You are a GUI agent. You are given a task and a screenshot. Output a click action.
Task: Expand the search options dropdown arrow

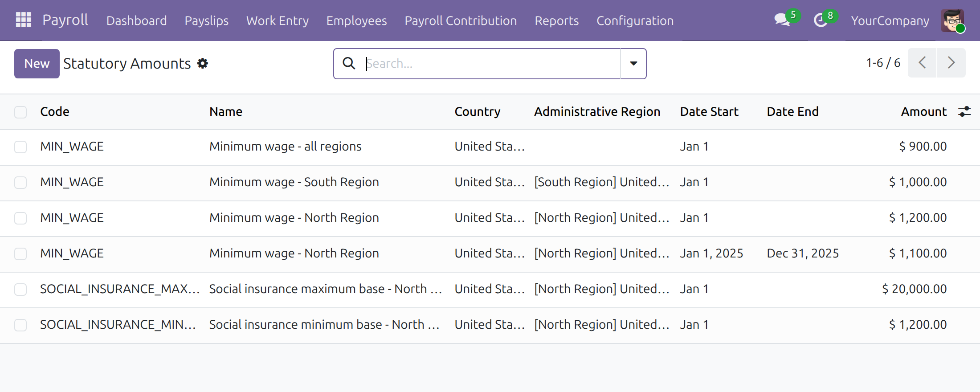coord(633,63)
